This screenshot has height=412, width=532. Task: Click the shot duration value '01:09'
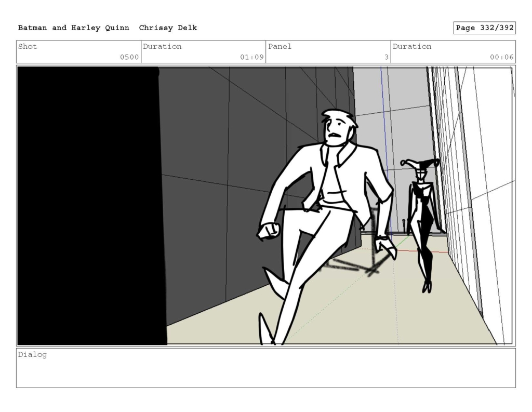tap(252, 57)
